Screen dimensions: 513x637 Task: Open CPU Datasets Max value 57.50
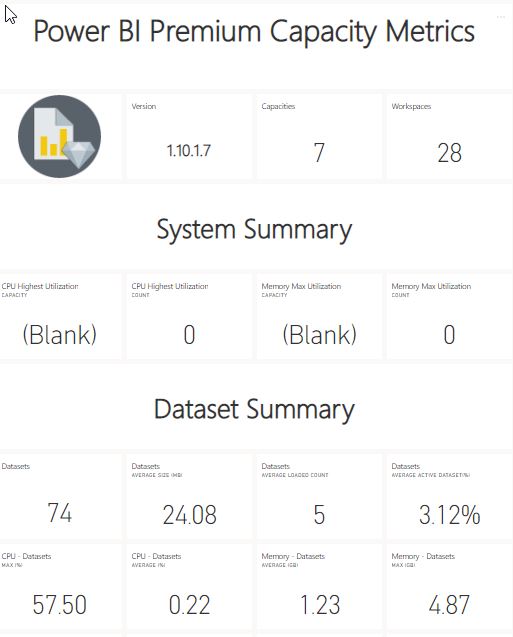pos(60,604)
